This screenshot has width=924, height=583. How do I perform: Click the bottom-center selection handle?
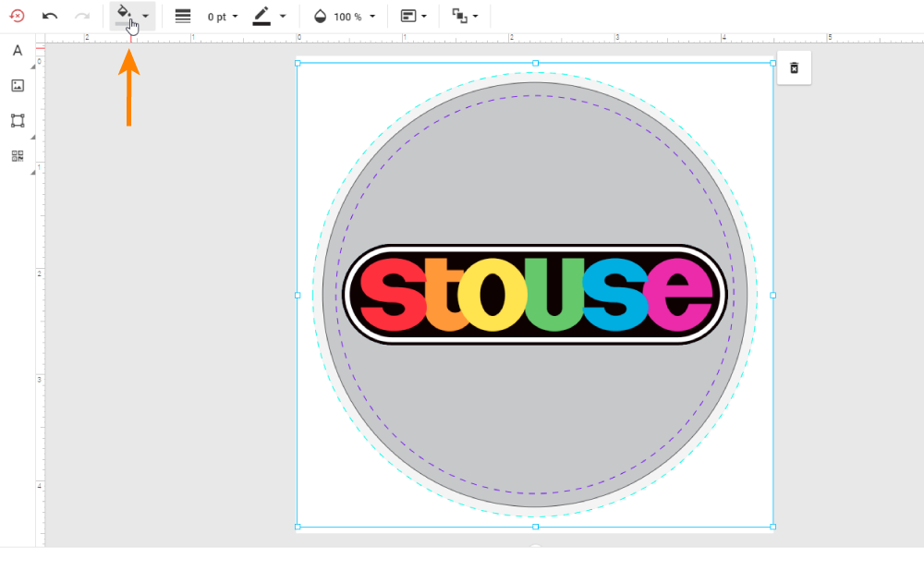click(535, 527)
